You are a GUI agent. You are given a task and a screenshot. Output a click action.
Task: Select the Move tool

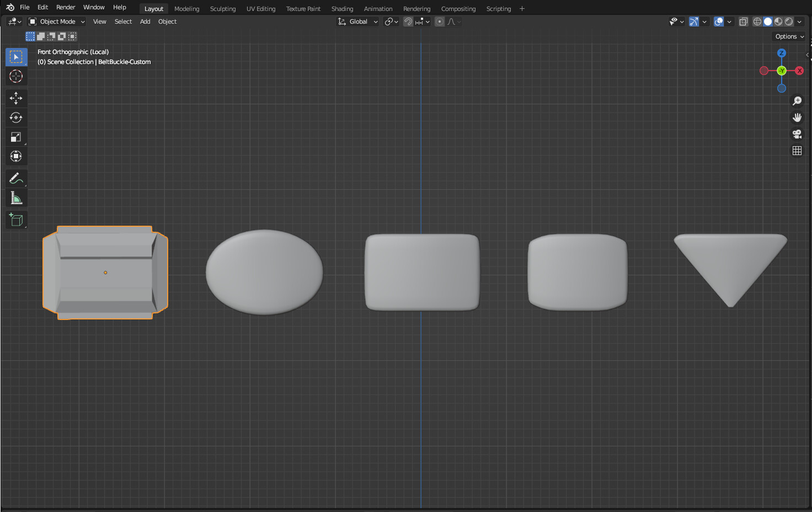[x=16, y=98]
